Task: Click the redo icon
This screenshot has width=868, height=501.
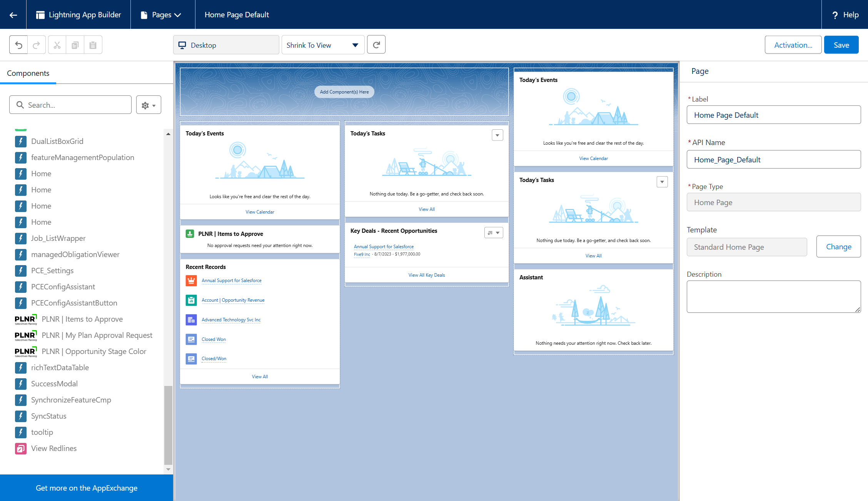Action: [x=37, y=45]
